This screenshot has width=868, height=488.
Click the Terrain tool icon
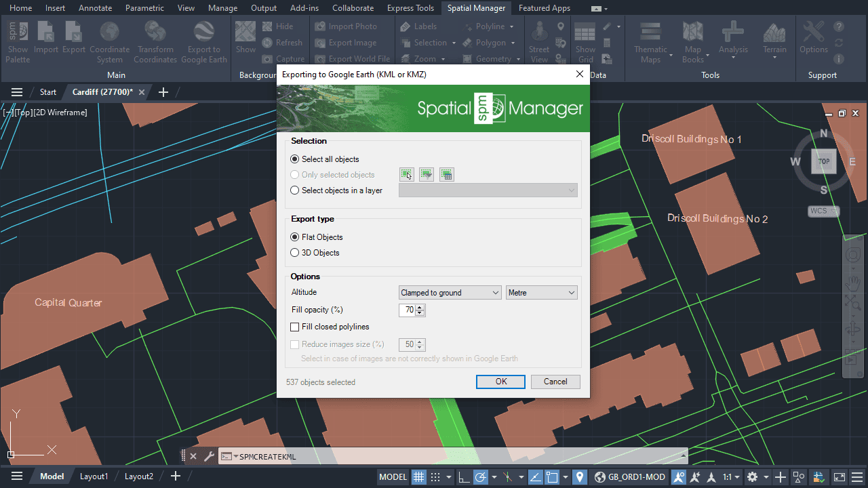tap(774, 32)
